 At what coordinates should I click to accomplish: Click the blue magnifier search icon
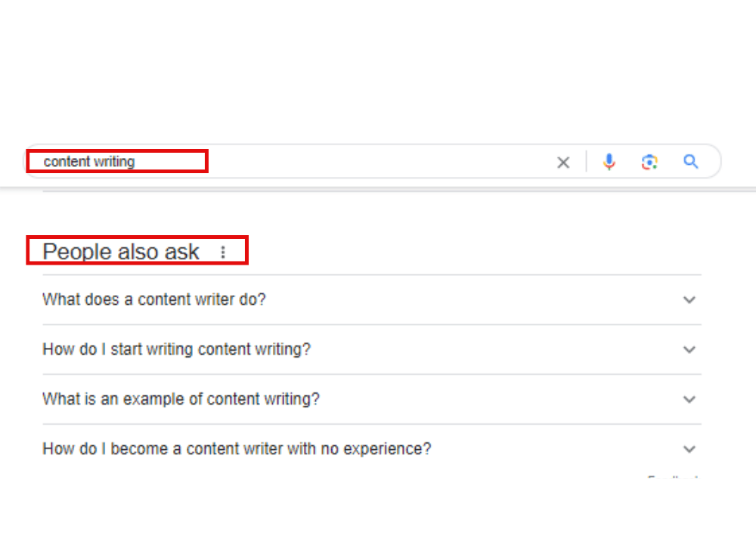click(x=690, y=162)
